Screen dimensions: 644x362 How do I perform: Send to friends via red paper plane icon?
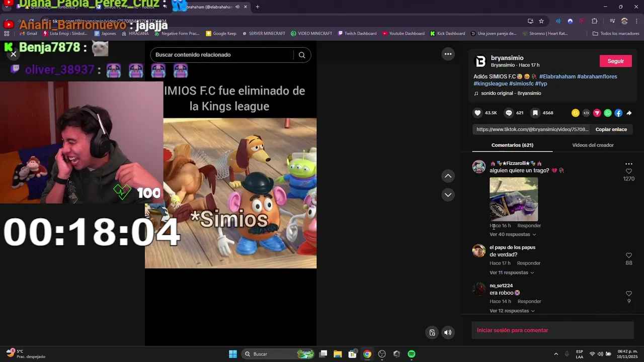(597, 113)
